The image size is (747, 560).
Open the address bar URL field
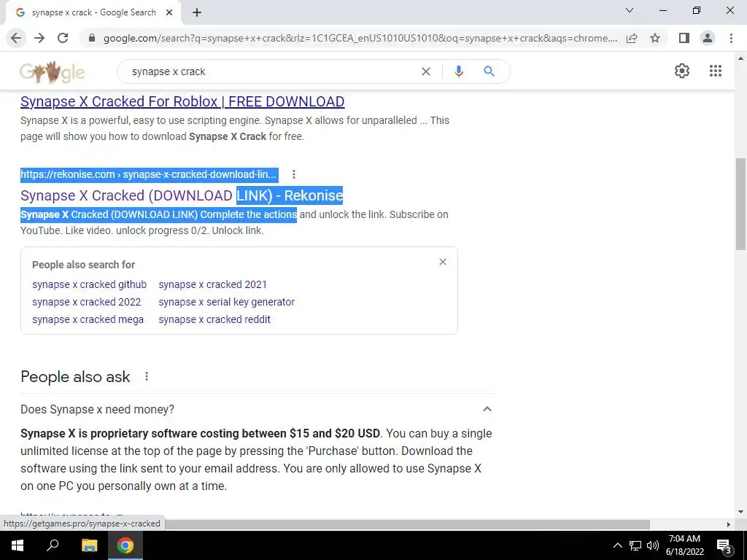tap(360, 38)
